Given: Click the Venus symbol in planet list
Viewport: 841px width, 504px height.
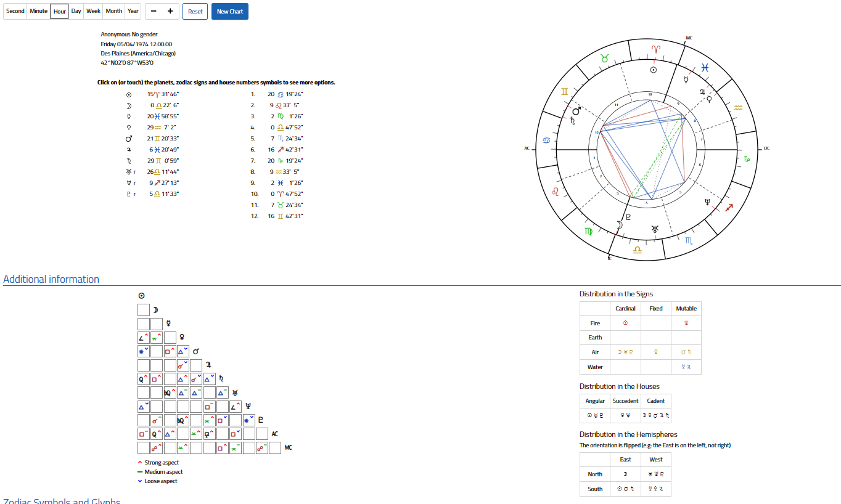Looking at the screenshot, I should (128, 128).
